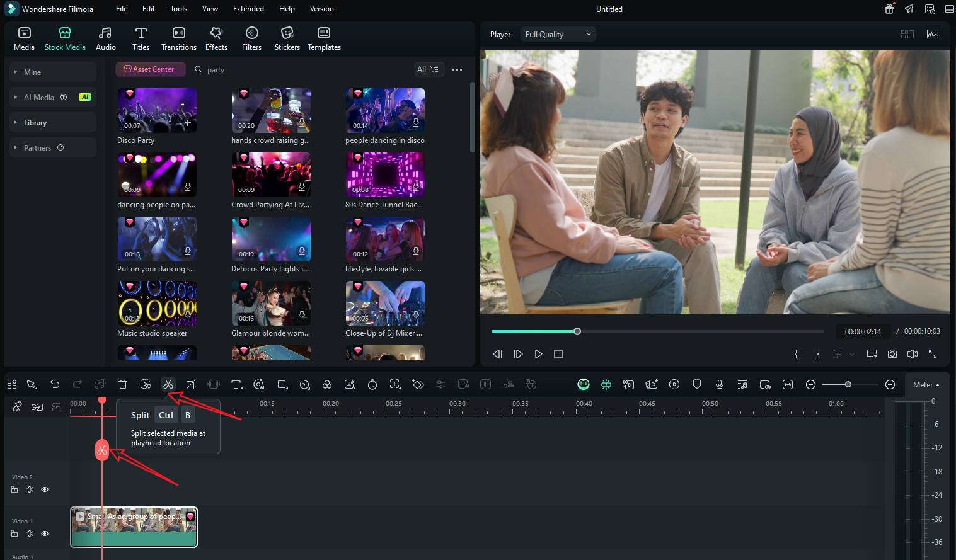This screenshot has height=560, width=956.
Task: Click the mask rectangle tool in toolbar
Action: click(x=282, y=384)
